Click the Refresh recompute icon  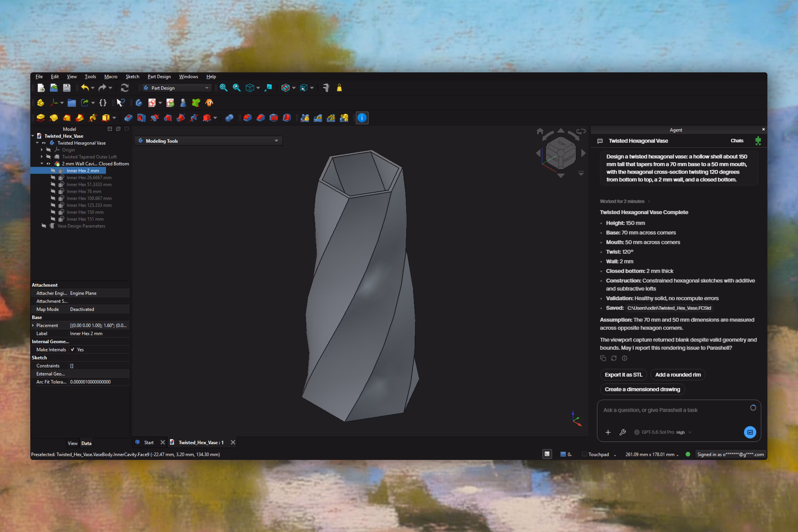pos(124,88)
